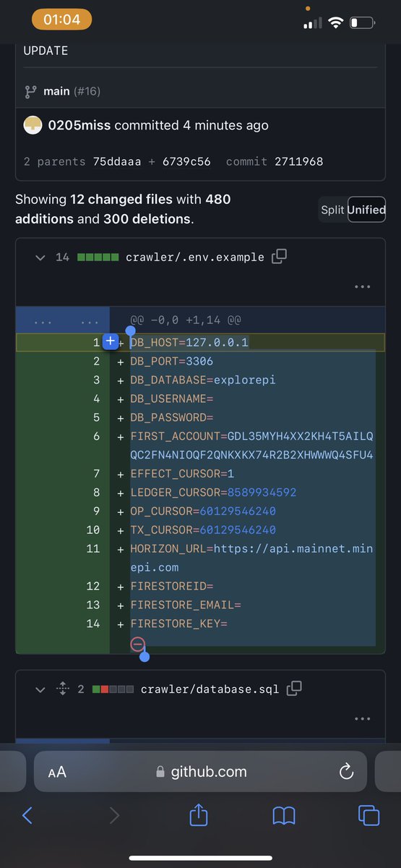Screen dimensions: 401x868
Task: Tap the FIRESTORE_KEY= line
Action: (178, 624)
